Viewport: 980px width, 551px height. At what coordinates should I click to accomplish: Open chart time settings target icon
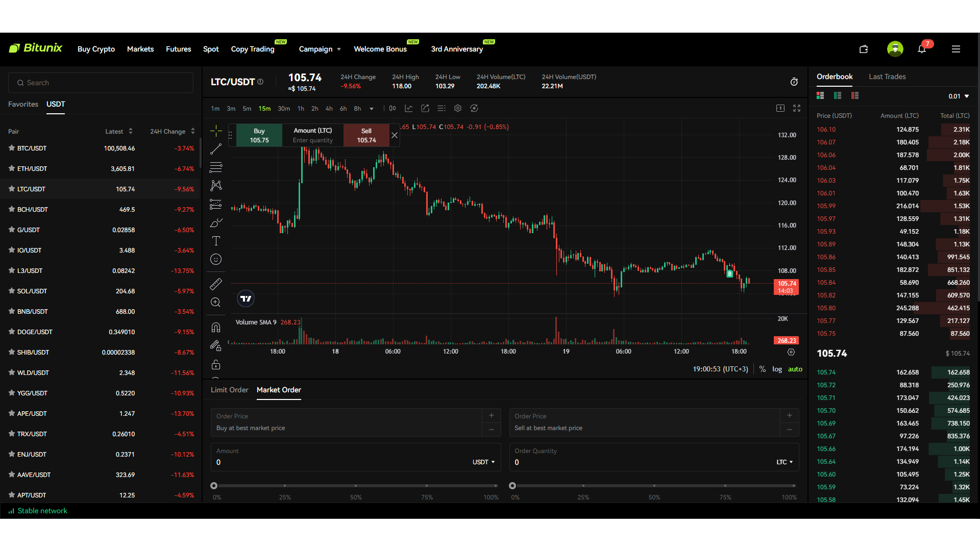pos(791,352)
